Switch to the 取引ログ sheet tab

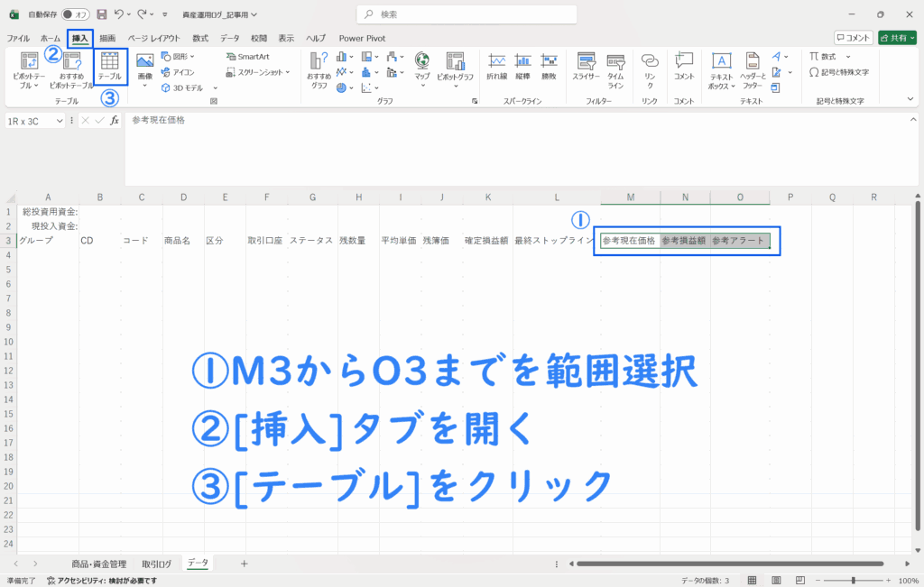156,564
